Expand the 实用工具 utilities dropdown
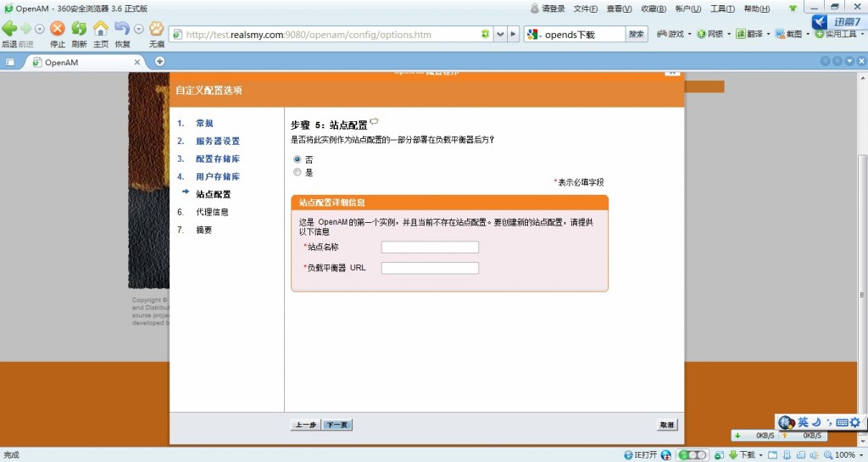Image resolution: width=868 pixels, height=462 pixels. pyautogui.click(x=862, y=34)
